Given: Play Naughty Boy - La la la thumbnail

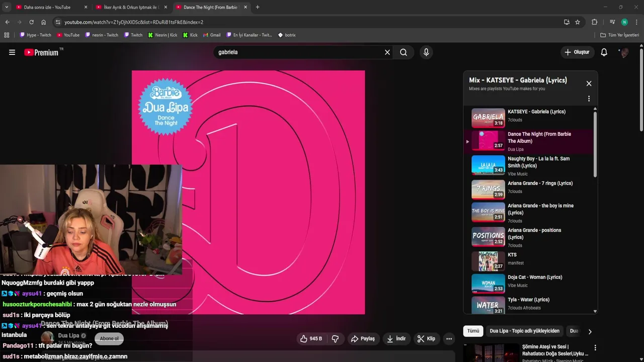Looking at the screenshot, I should (x=488, y=165).
